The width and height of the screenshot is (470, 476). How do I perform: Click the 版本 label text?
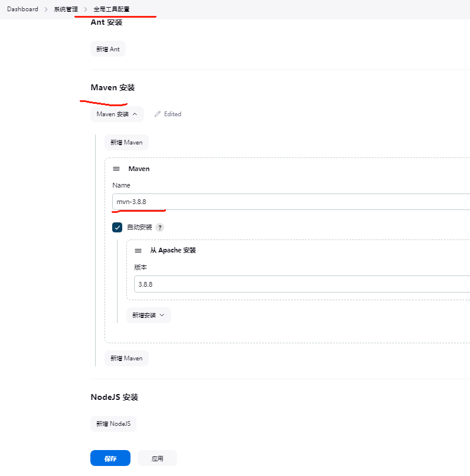click(141, 267)
